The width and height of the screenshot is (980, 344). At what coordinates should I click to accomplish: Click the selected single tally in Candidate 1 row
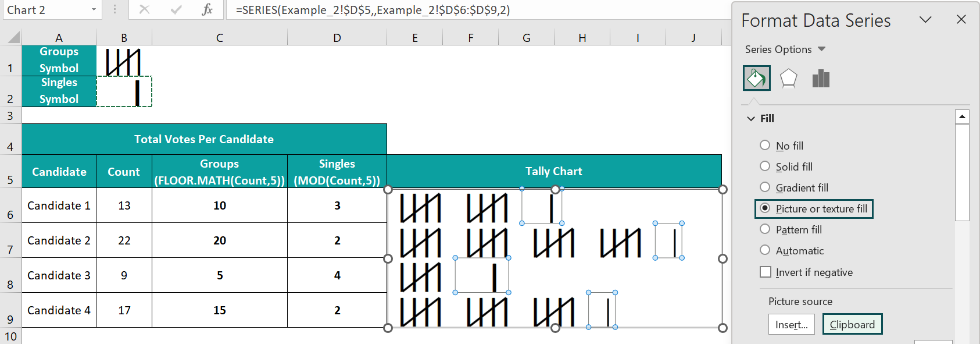pos(542,206)
